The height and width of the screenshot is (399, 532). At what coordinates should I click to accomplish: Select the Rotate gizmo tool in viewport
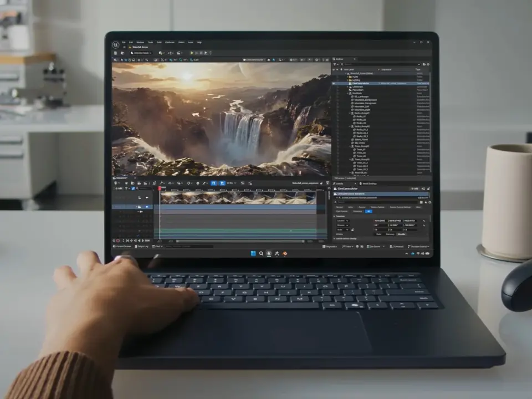(x=130, y=60)
